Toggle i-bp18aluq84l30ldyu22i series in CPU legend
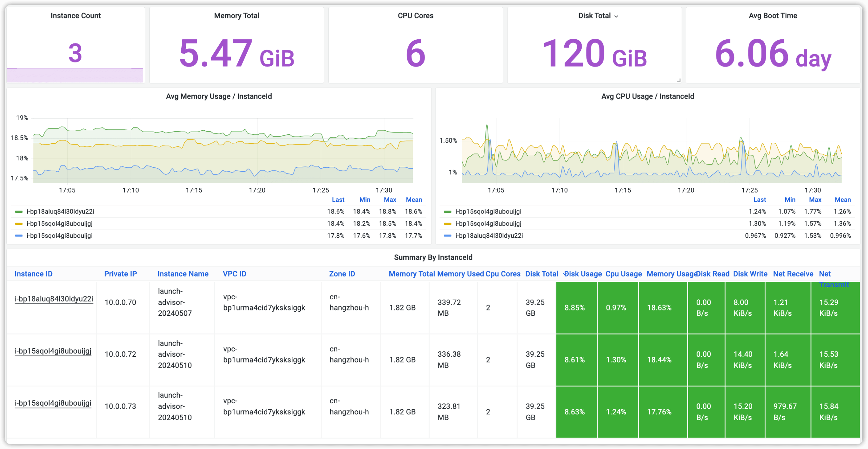 [489, 236]
